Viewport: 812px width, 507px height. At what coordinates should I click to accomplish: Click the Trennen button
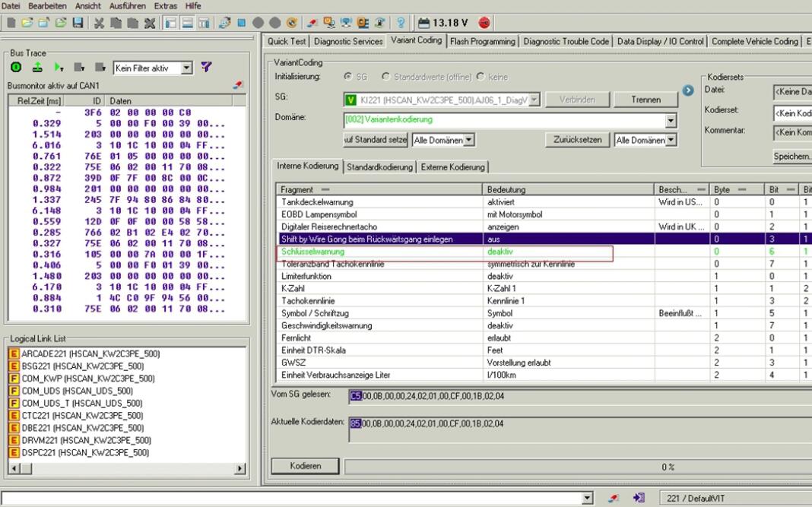pyautogui.click(x=645, y=100)
